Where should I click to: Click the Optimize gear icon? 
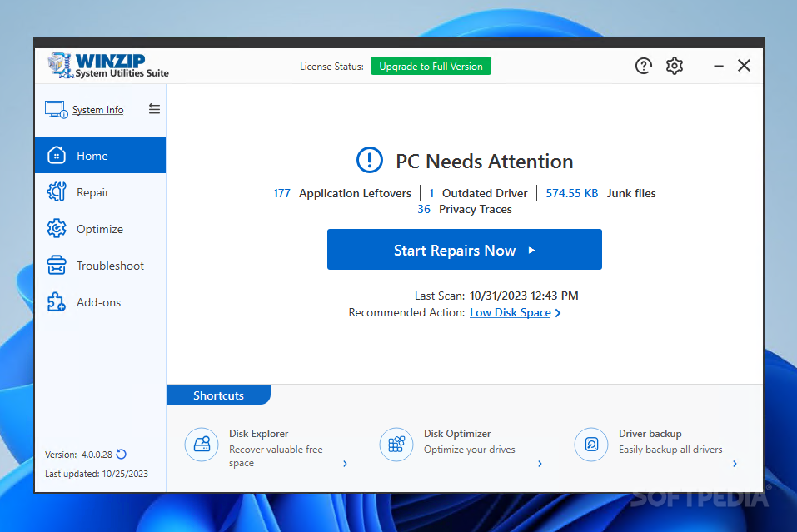click(57, 229)
